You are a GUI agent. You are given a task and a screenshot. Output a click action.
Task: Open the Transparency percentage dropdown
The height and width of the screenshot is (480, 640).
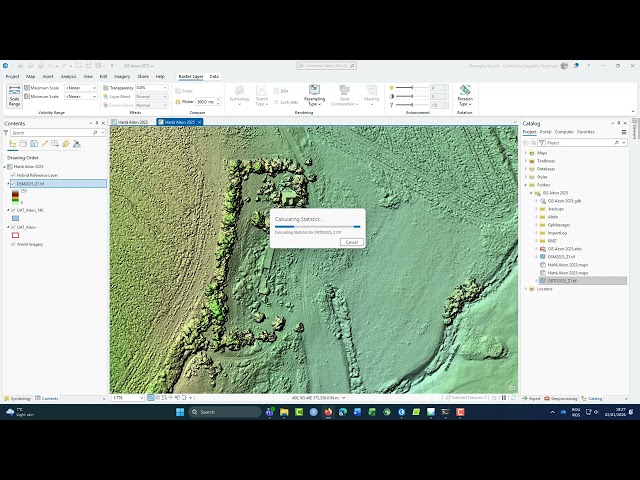[165, 88]
